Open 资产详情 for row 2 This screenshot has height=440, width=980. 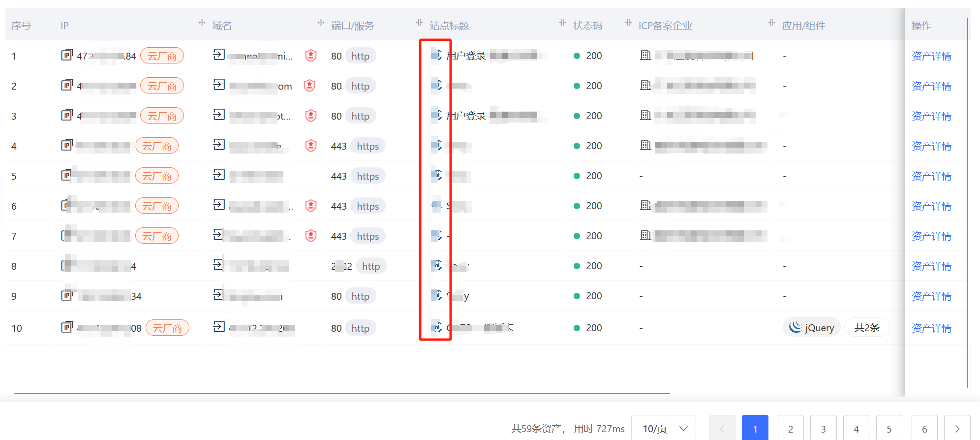[931, 86]
